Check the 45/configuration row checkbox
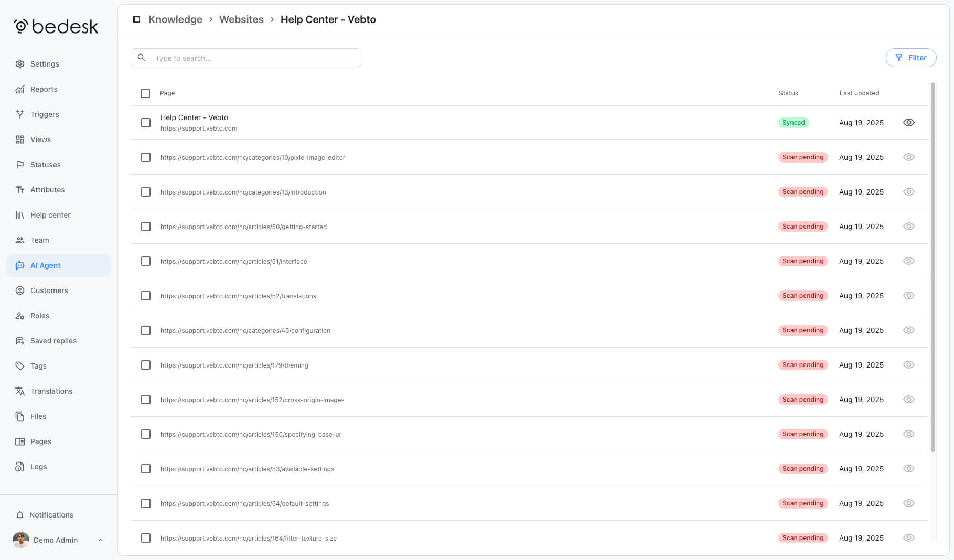The width and height of the screenshot is (954, 560). [x=146, y=330]
